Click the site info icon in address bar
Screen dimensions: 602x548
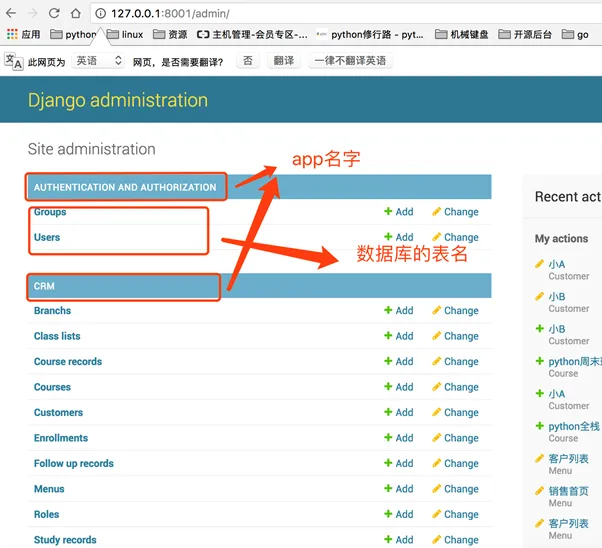[x=100, y=14]
